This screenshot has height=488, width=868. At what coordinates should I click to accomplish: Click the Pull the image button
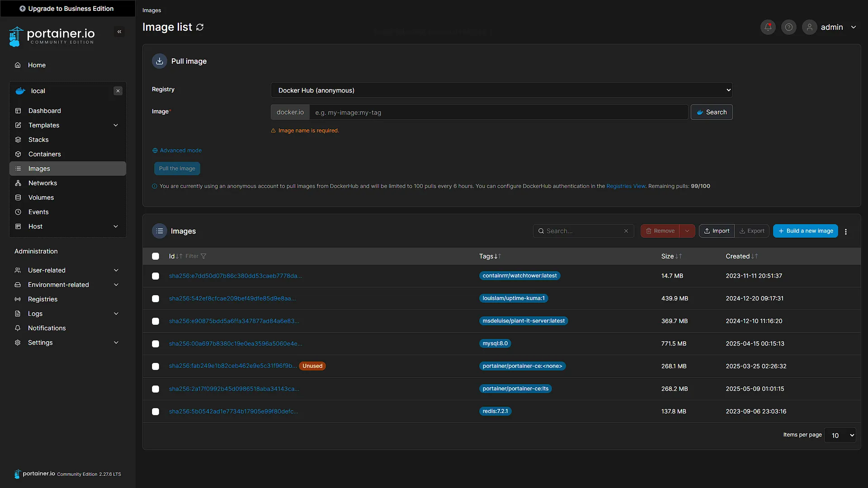pyautogui.click(x=177, y=169)
